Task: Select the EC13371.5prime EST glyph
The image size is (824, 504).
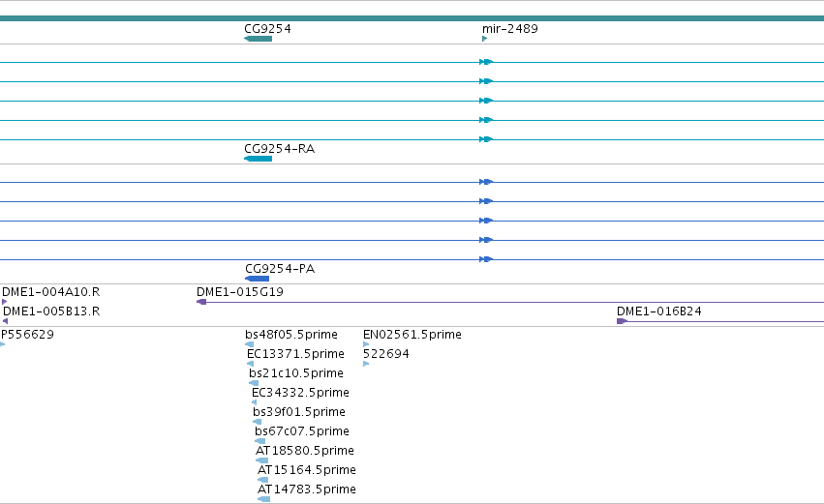Action: tap(250, 364)
